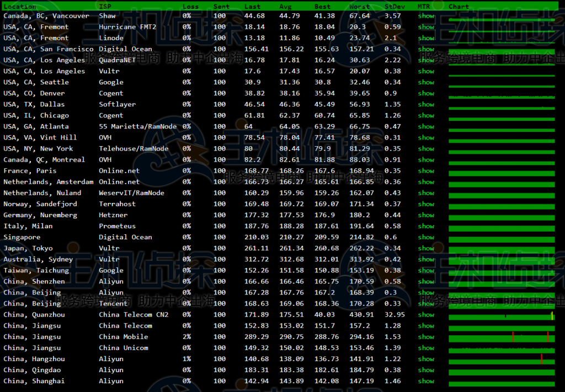Screen dimensions: 565x392
Task: Click the show MTR link for Vancouver Shaw
Action: coord(426,16)
